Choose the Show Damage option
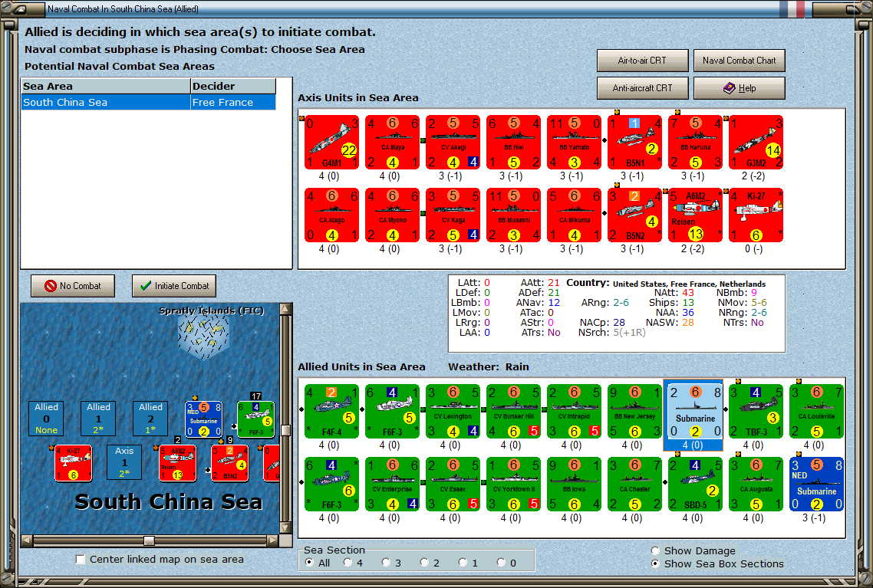The width and height of the screenshot is (873, 588). pyautogui.click(x=656, y=550)
